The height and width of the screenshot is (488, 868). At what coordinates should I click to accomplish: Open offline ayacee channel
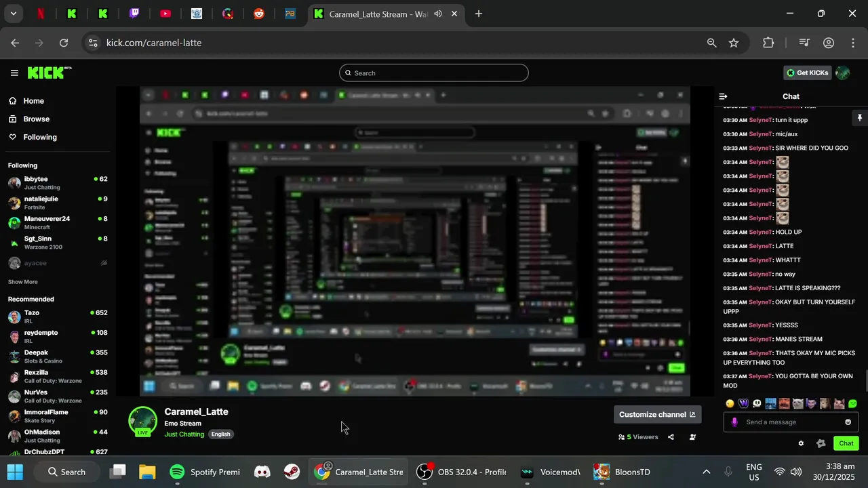pos(58,262)
